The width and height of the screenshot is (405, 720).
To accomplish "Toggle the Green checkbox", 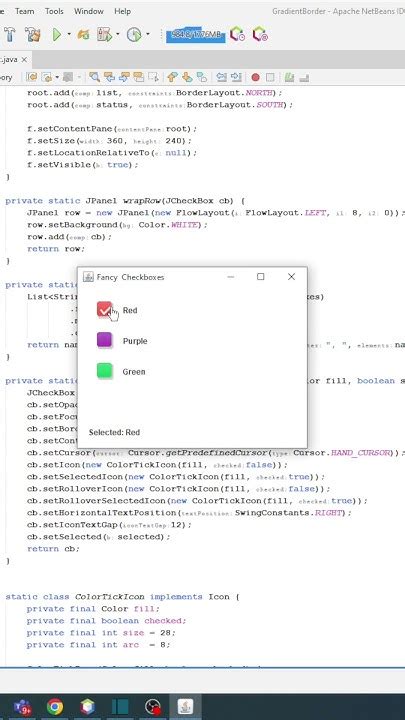I will click(105, 371).
